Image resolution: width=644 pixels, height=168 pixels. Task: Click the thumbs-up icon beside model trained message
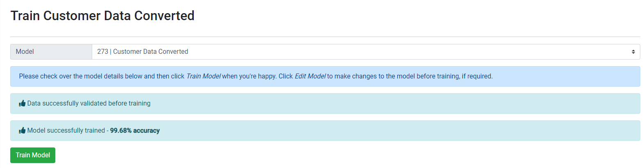pyautogui.click(x=22, y=131)
